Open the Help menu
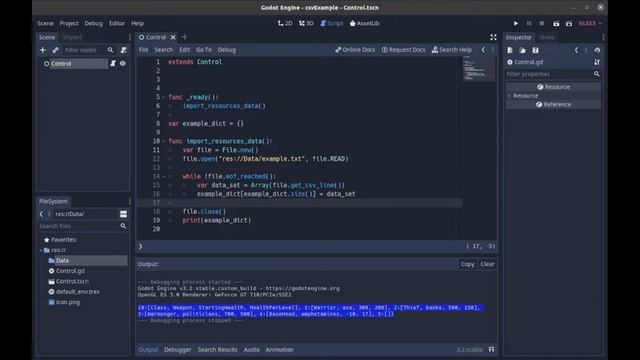The image size is (640, 360). (138, 23)
